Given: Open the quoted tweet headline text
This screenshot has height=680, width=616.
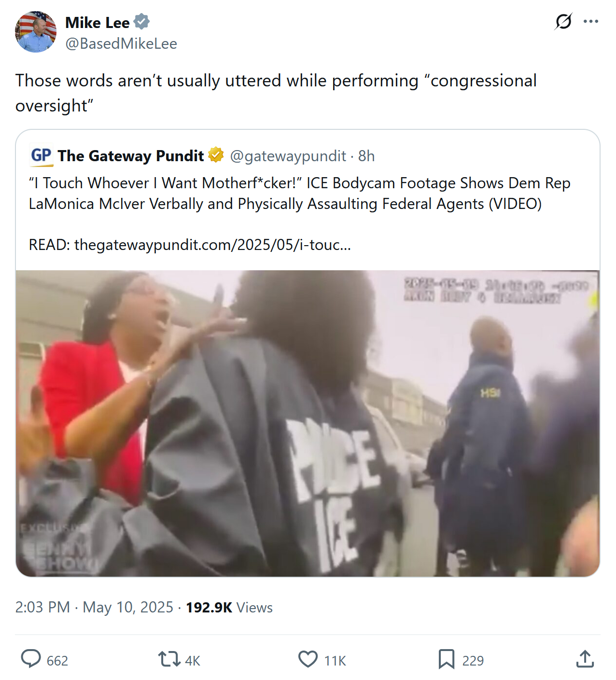Looking at the screenshot, I should point(299,194).
